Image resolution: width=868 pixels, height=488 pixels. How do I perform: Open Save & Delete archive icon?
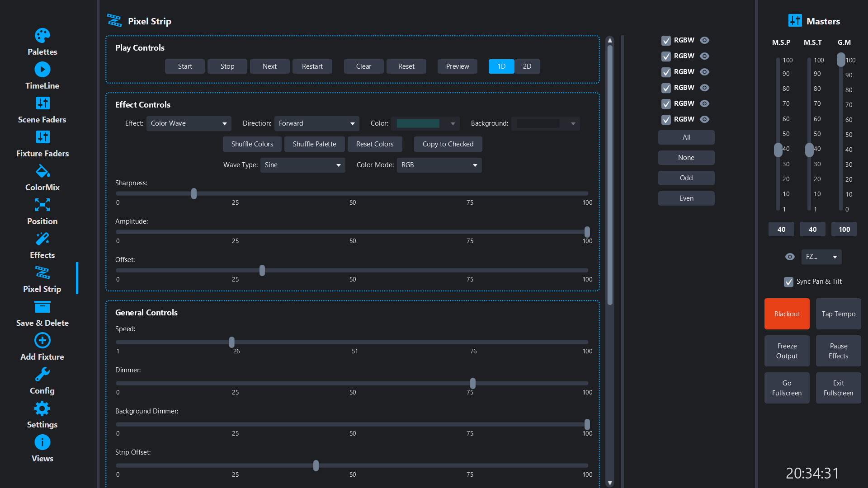click(x=42, y=307)
